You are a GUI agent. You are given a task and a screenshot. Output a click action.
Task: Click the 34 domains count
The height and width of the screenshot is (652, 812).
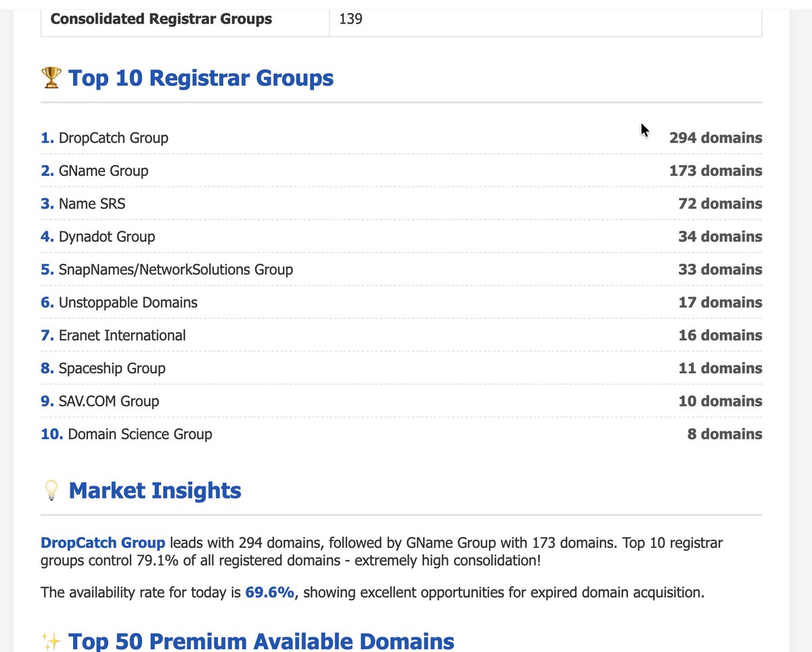(720, 237)
